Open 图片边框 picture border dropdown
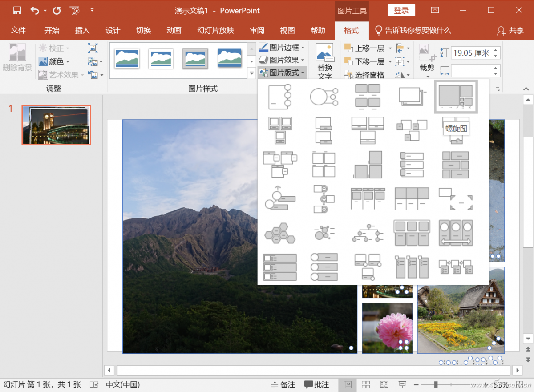 click(x=282, y=47)
